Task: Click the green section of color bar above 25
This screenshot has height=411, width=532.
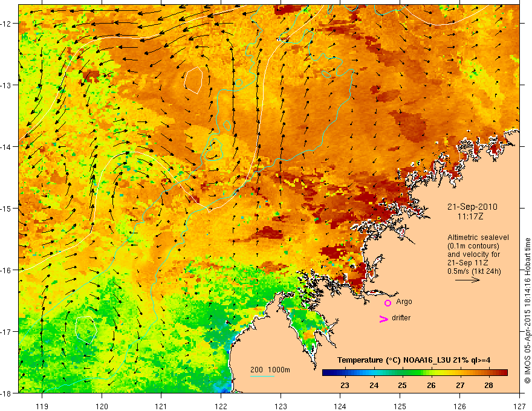Action: point(403,373)
